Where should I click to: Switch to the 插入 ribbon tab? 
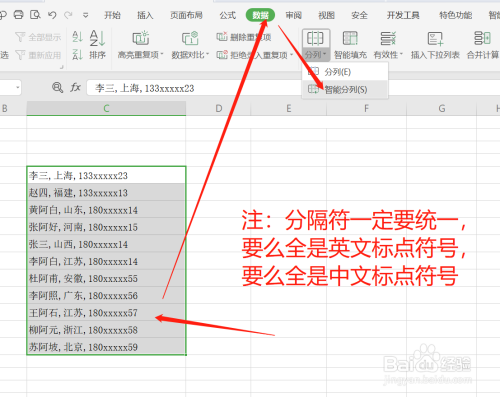click(145, 15)
